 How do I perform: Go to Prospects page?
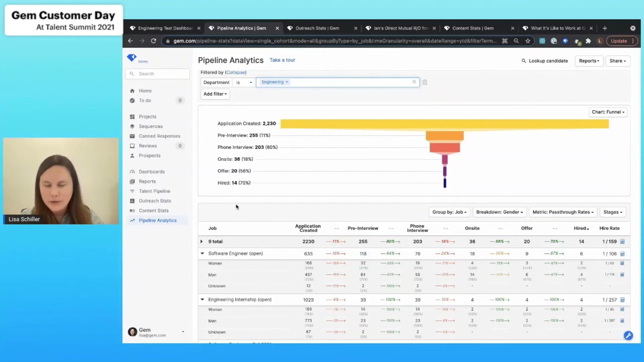pos(149,155)
